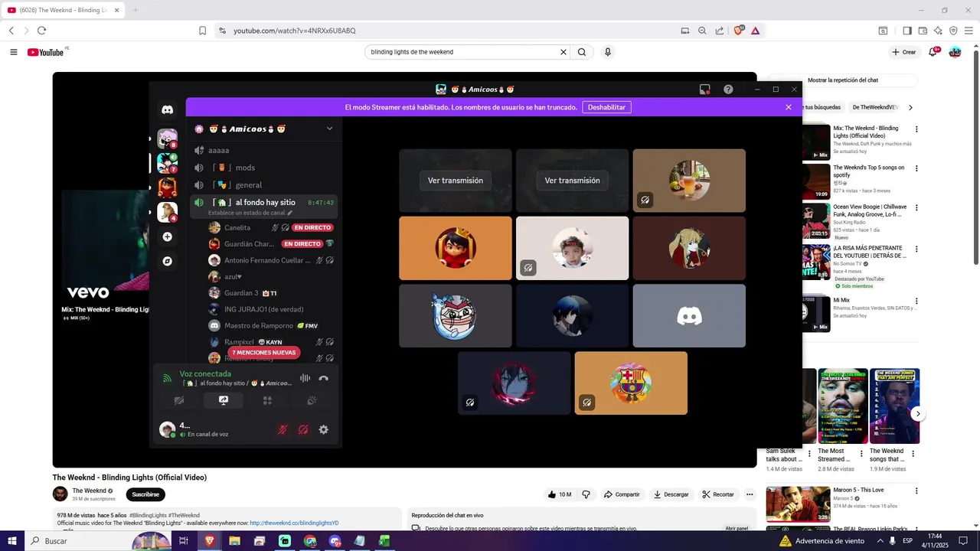Open noise suppression waveform icon in Discord

[x=305, y=378]
